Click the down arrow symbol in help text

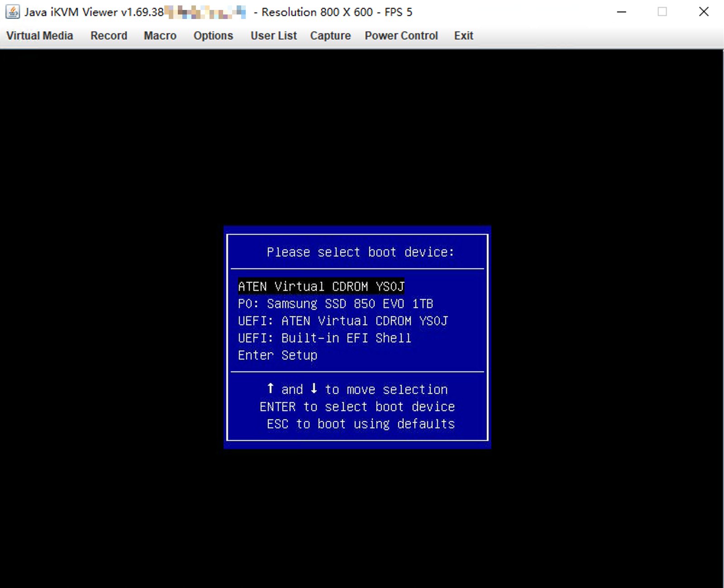314,389
